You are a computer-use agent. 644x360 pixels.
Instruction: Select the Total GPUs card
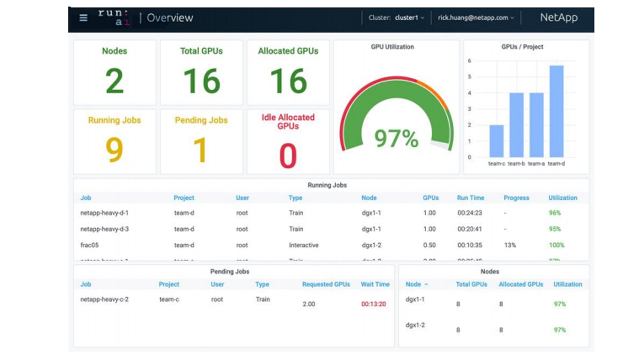[201, 73]
